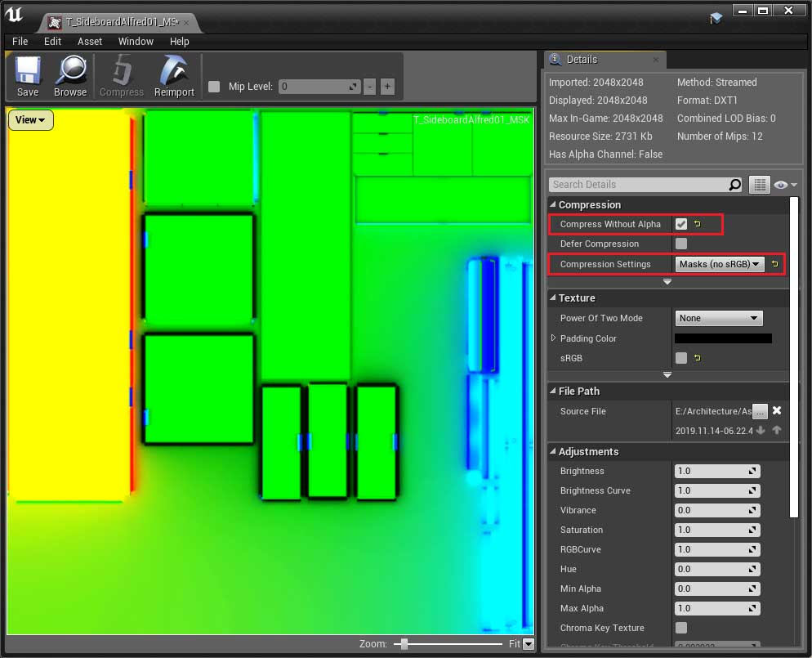Toggle the sRGB checkbox
The image size is (812, 658).
pos(681,358)
